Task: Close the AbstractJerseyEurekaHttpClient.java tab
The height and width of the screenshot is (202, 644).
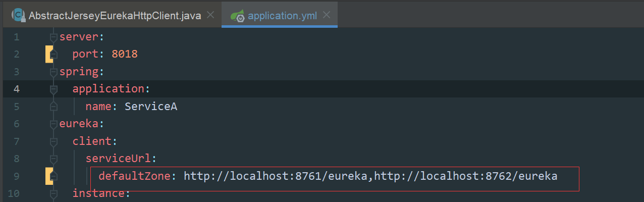Action: click(210, 15)
